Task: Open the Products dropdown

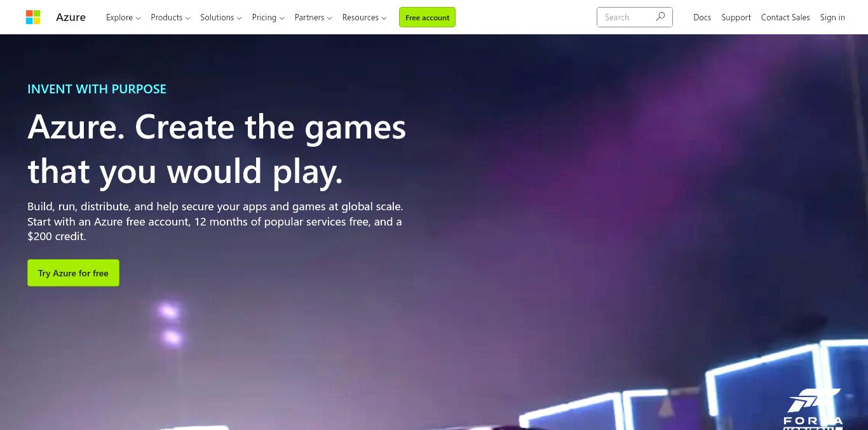Action: click(170, 17)
